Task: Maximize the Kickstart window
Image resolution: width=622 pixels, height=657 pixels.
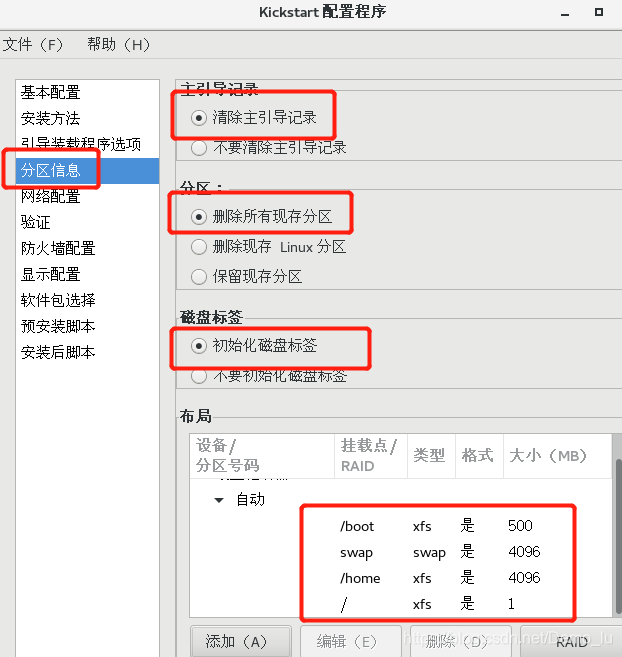Action: (x=599, y=12)
